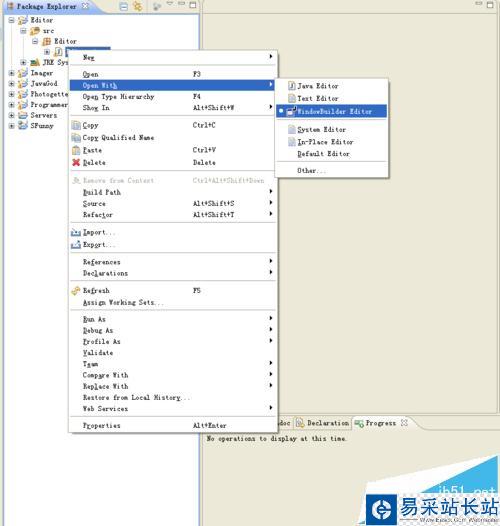500x526 pixels.
Task: Select the WindowBuilder Editor radio option
Action: click(x=332, y=111)
